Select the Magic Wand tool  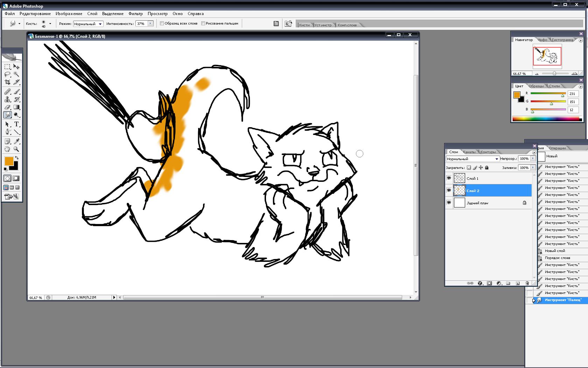coord(16,74)
